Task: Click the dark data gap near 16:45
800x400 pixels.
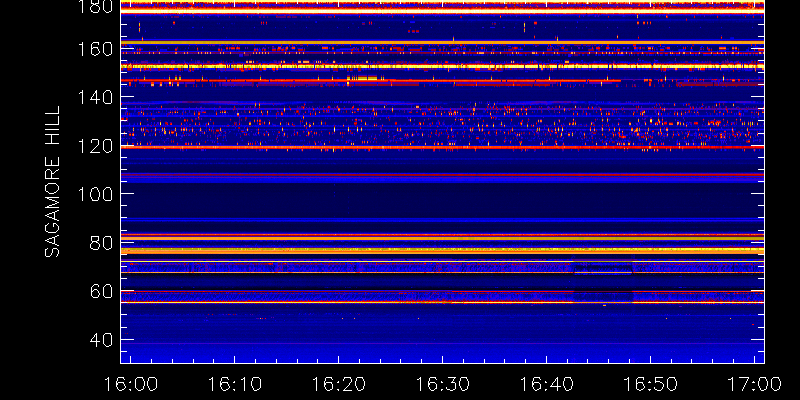Action: (603, 282)
